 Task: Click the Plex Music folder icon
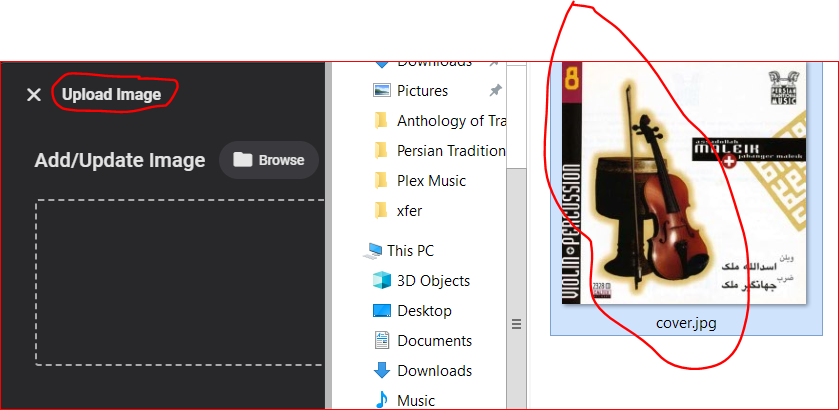tap(381, 180)
